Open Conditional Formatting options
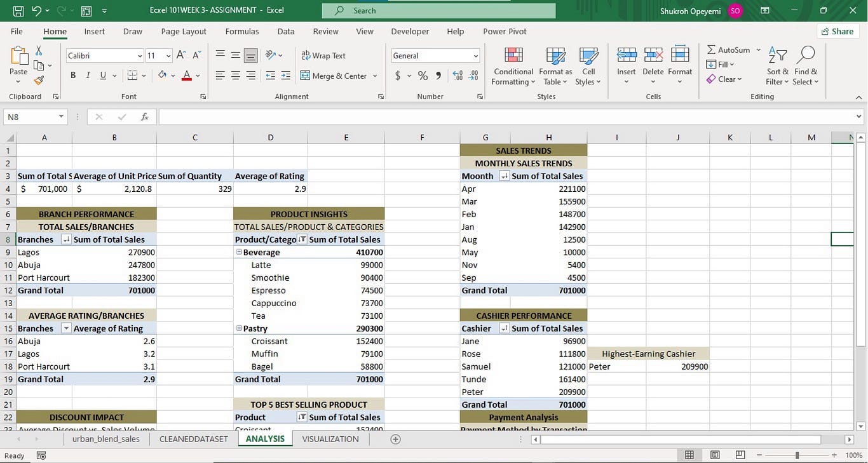868x463 pixels. point(513,66)
